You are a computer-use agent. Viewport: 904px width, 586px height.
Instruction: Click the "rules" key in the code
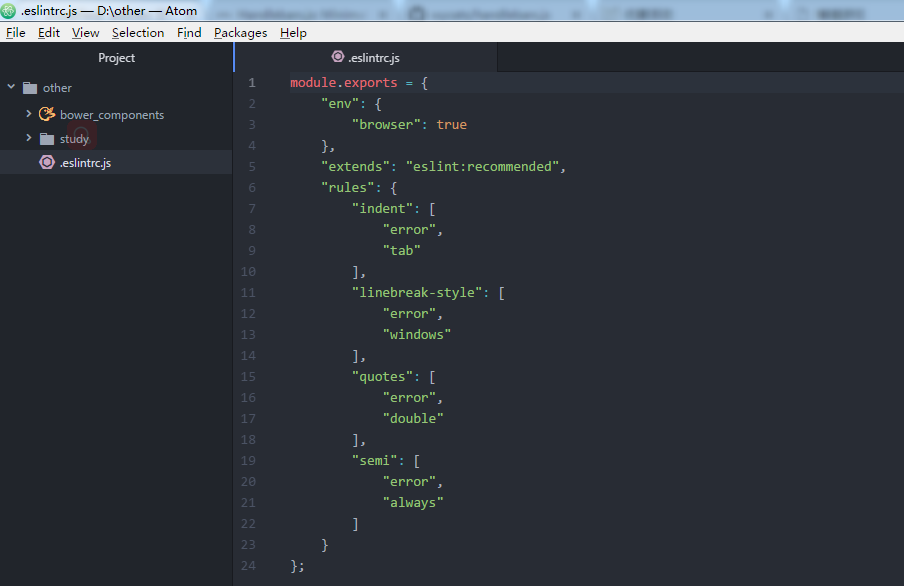(x=348, y=188)
